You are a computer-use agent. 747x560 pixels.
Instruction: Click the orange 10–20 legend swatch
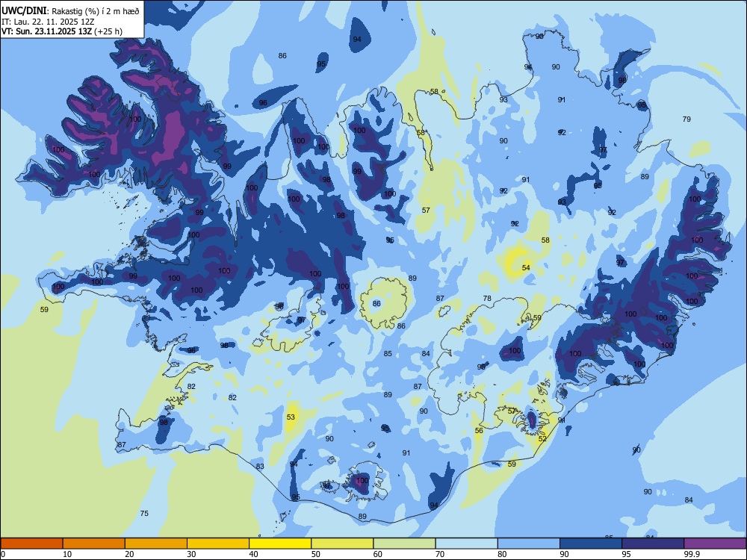tap(94, 544)
